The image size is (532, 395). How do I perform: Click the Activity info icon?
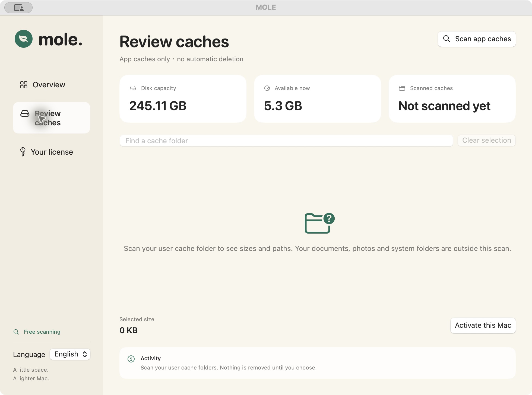click(x=131, y=359)
